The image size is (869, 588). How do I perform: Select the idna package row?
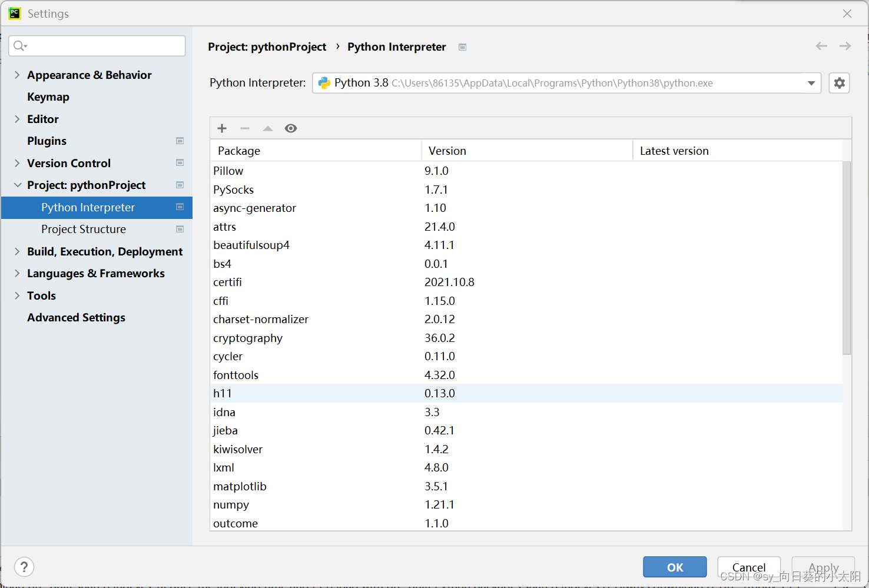[x=526, y=412]
